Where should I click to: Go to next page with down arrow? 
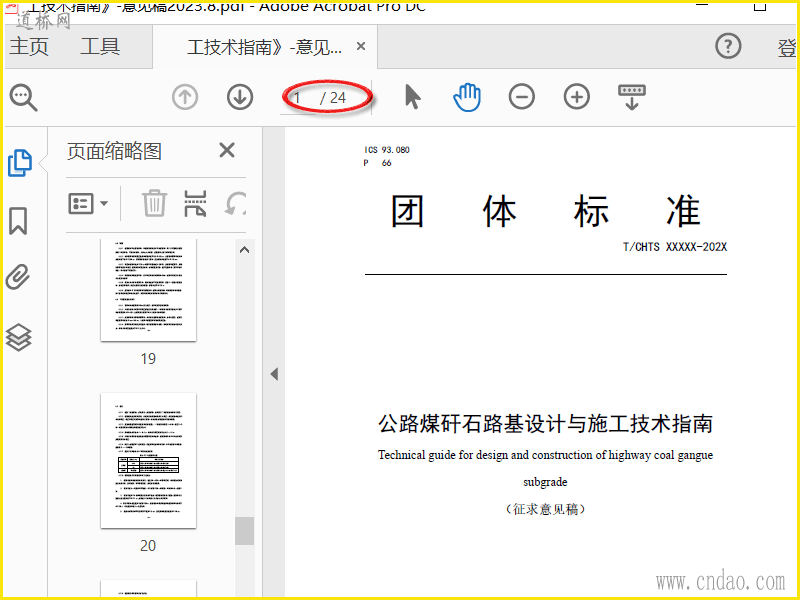(x=240, y=97)
